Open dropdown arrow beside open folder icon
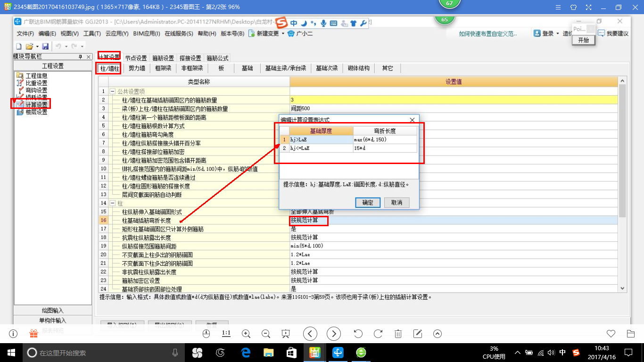Screen dimensions: 644x362 tap(36, 46)
